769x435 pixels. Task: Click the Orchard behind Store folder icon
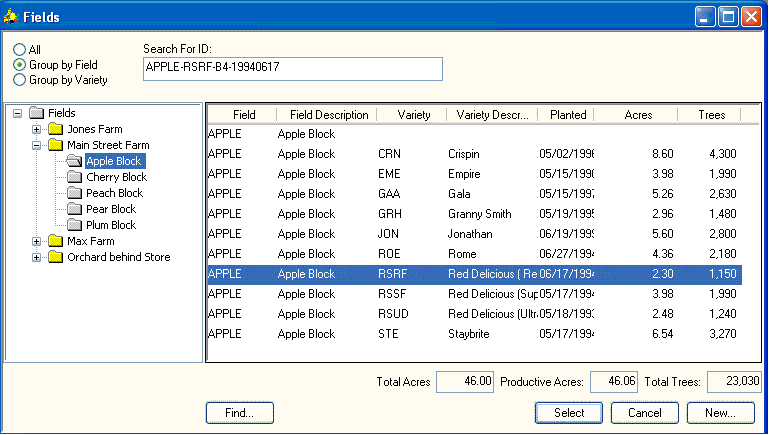[x=56, y=257]
